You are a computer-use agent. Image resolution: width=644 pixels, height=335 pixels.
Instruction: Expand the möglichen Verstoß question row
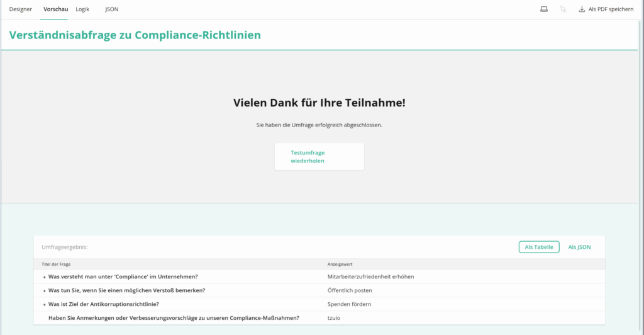click(x=44, y=291)
